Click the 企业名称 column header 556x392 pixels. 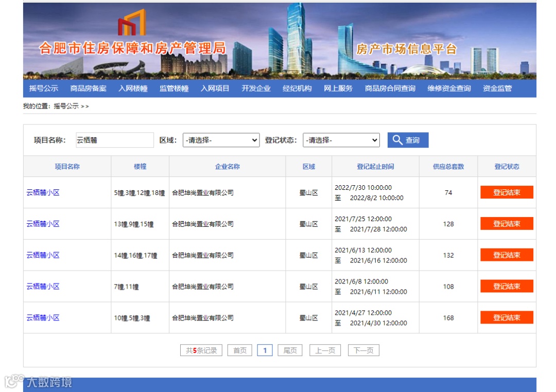[x=228, y=166]
